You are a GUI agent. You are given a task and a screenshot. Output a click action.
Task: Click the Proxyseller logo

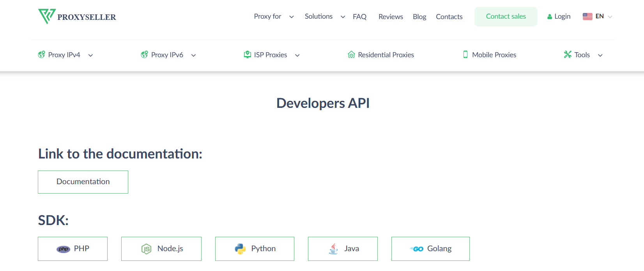pyautogui.click(x=77, y=16)
